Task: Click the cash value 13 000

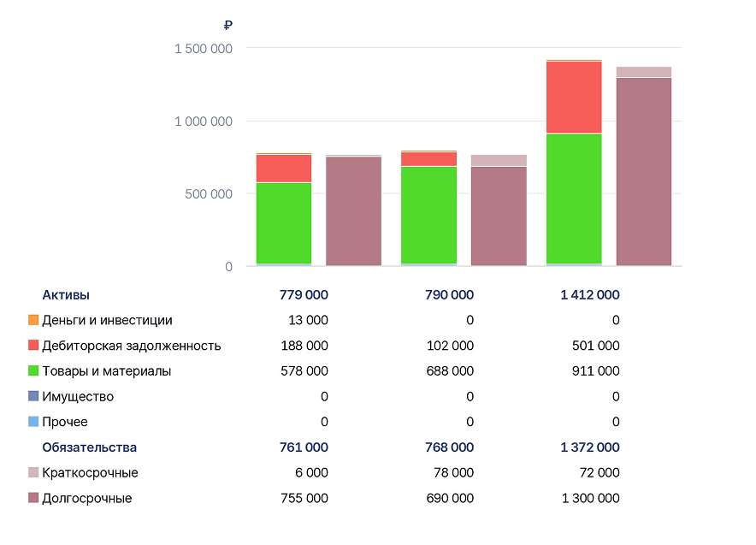Action: [x=308, y=320]
